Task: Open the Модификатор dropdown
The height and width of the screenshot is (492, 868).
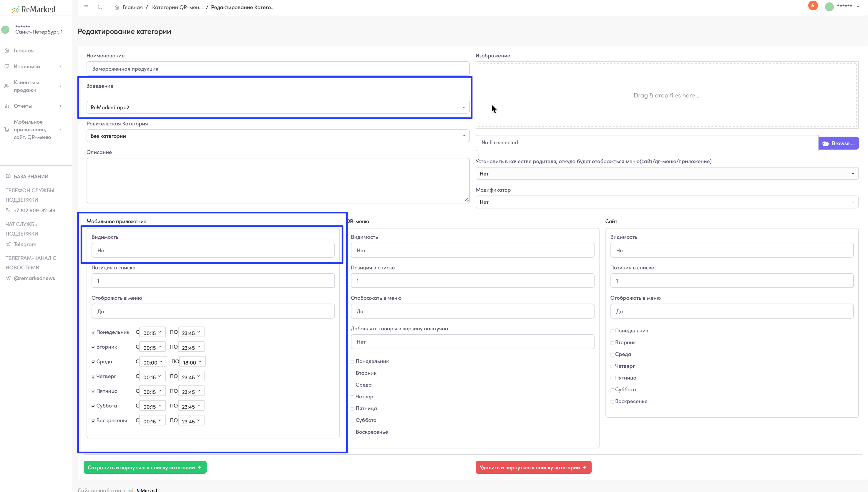Action: point(667,202)
